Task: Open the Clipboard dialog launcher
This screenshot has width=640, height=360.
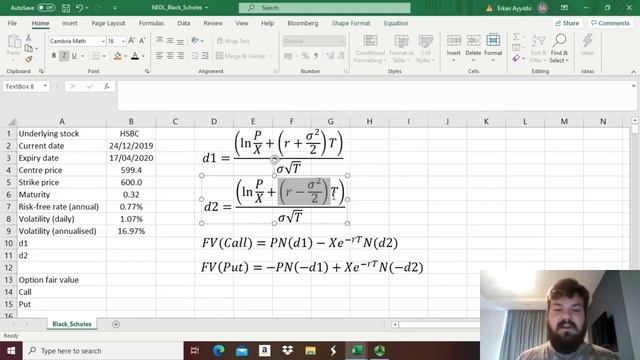Action: tap(41, 71)
